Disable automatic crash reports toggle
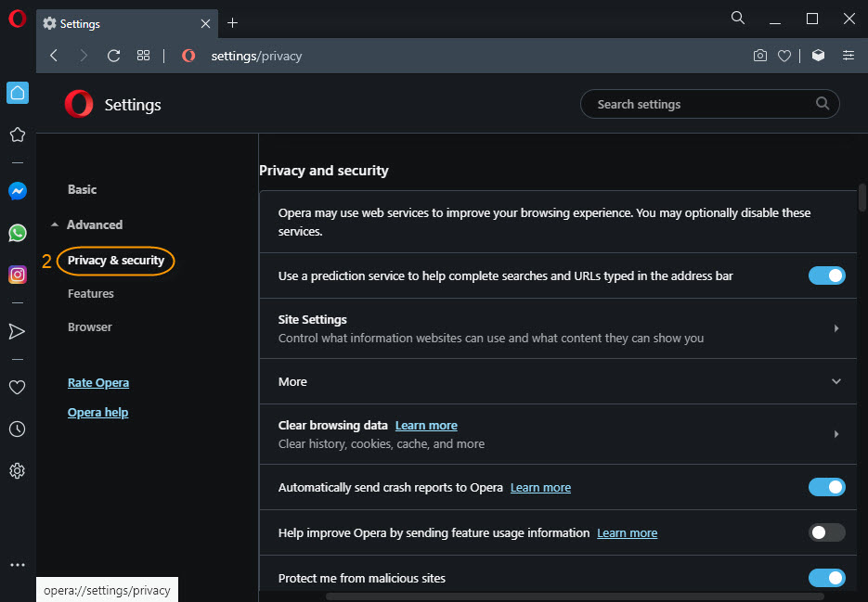 point(826,487)
